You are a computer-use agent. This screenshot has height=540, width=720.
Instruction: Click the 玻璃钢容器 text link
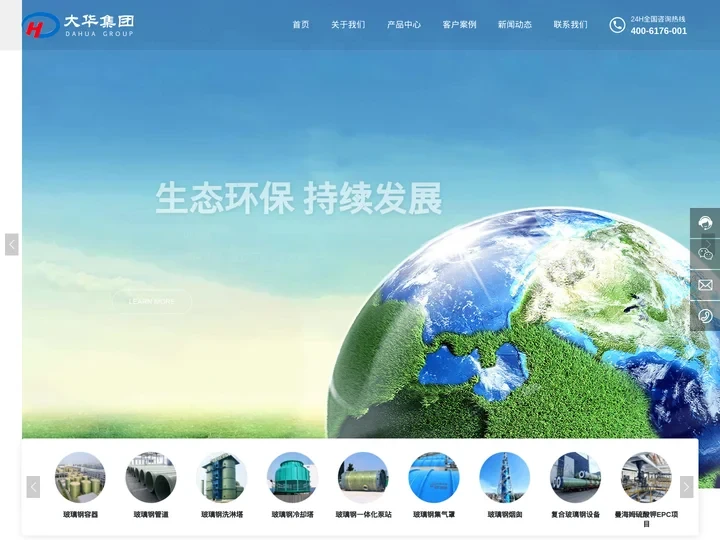coord(80,514)
